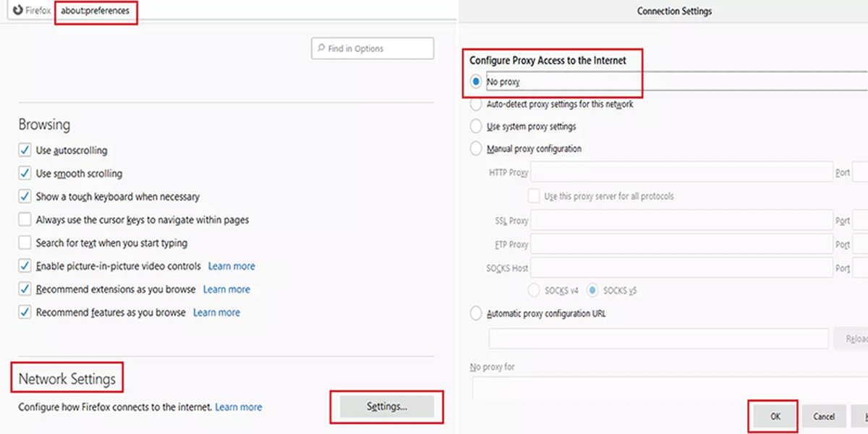Toggle Use smooth scrolling option
The height and width of the screenshot is (434, 868).
click(25, 174)
